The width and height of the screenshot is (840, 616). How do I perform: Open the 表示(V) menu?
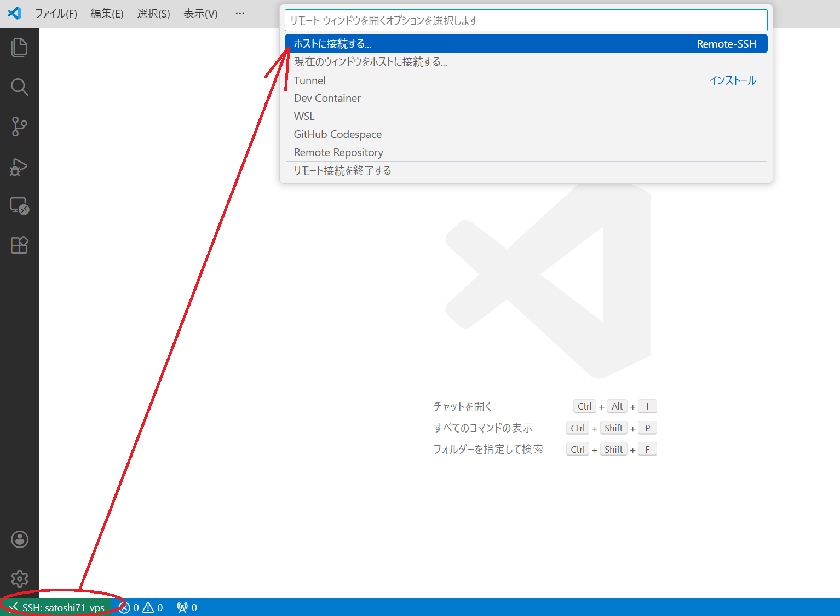coord(199,14)
